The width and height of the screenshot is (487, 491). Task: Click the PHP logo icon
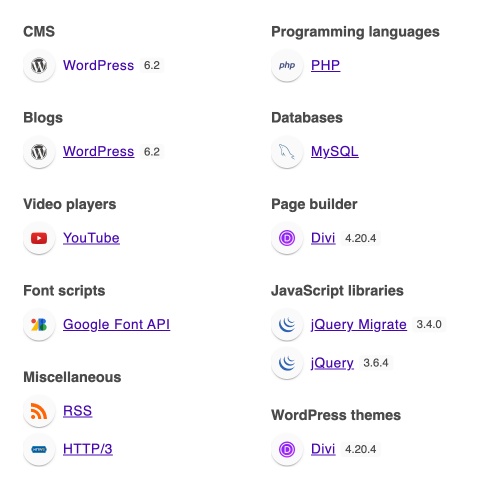(x=287, y=65)
